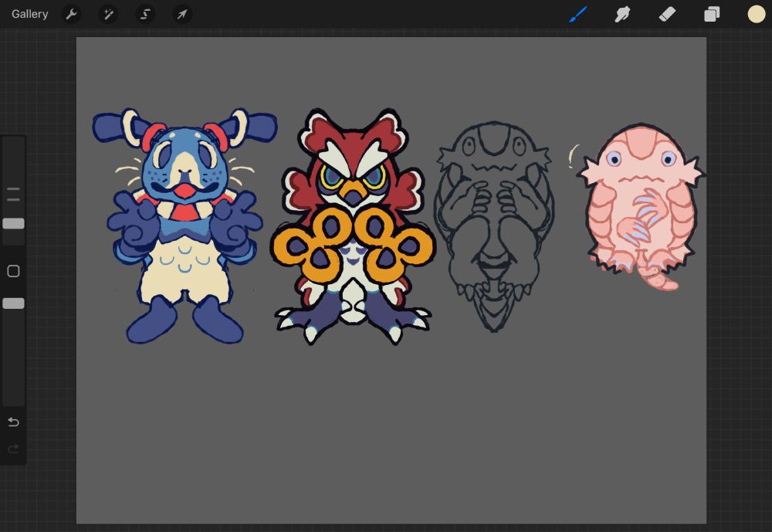The image size is (772, 532).
Task: Return to the Gallery
Action: coord(29,14)
